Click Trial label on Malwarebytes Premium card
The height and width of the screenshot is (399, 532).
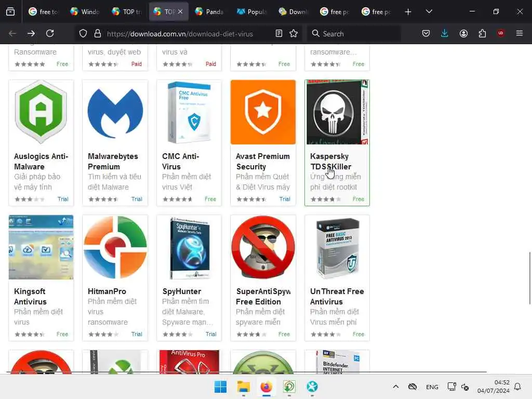tap(137, 199)
